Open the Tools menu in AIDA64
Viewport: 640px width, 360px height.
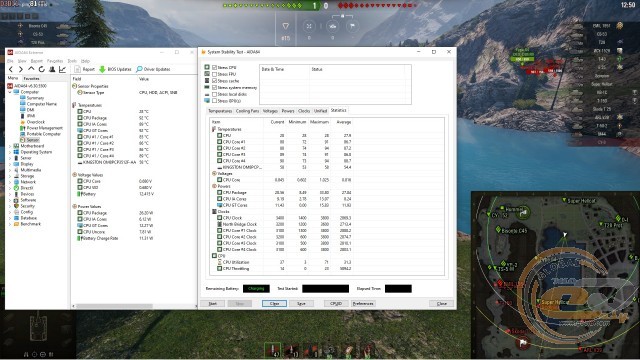[72, 61]
